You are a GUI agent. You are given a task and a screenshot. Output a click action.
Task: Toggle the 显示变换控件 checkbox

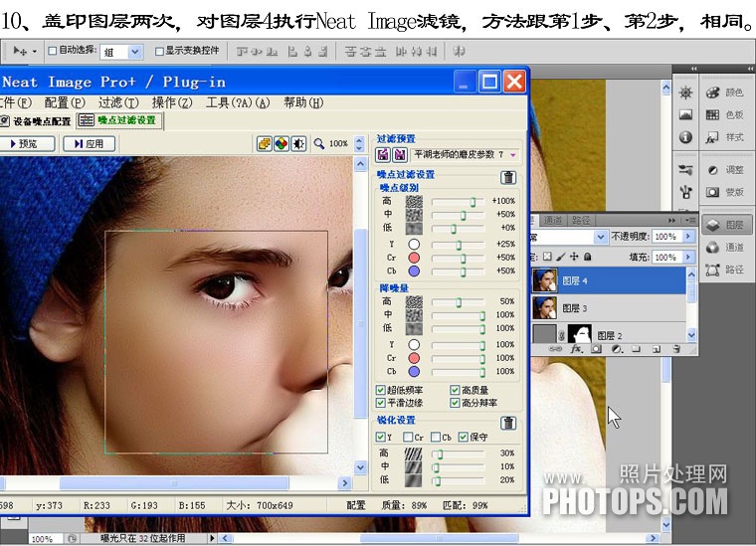click(x=159, y=51)
